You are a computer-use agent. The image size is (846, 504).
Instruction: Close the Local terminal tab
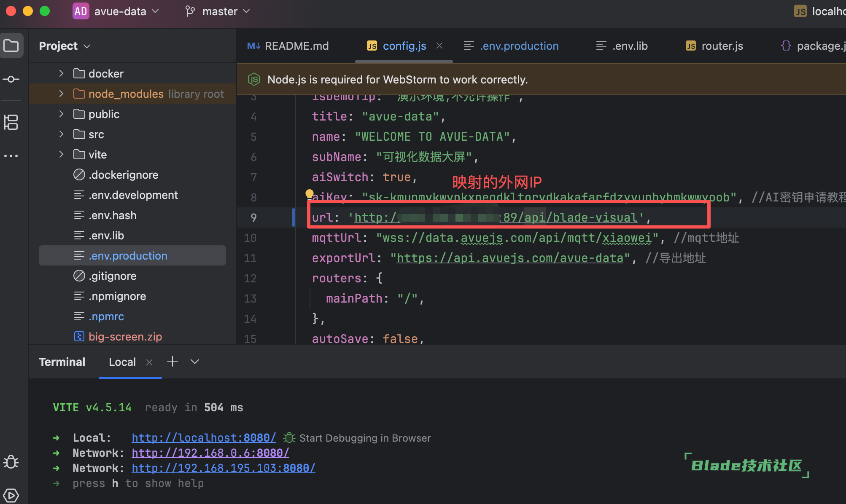click(149, 362)
